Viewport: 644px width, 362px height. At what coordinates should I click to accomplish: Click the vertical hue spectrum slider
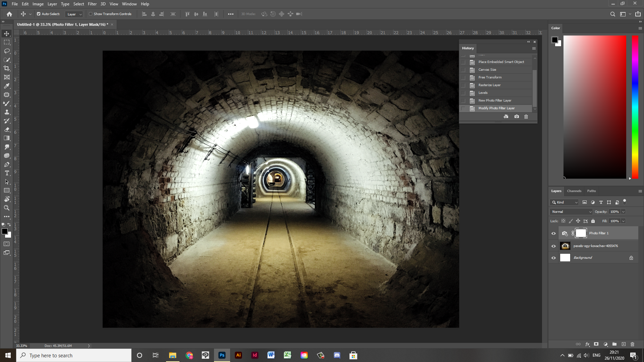[x=635, y=107]
